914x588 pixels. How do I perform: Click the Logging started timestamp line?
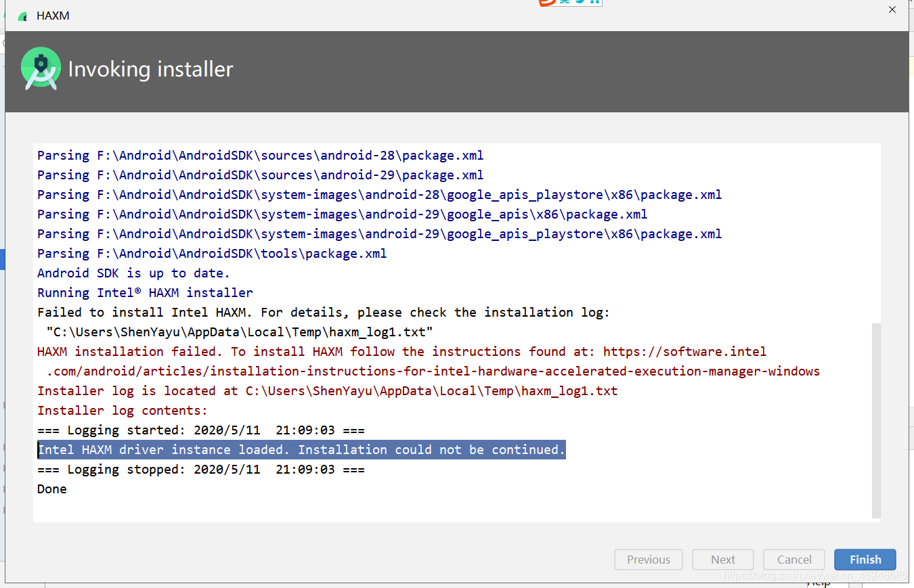(x=200, y=430)
